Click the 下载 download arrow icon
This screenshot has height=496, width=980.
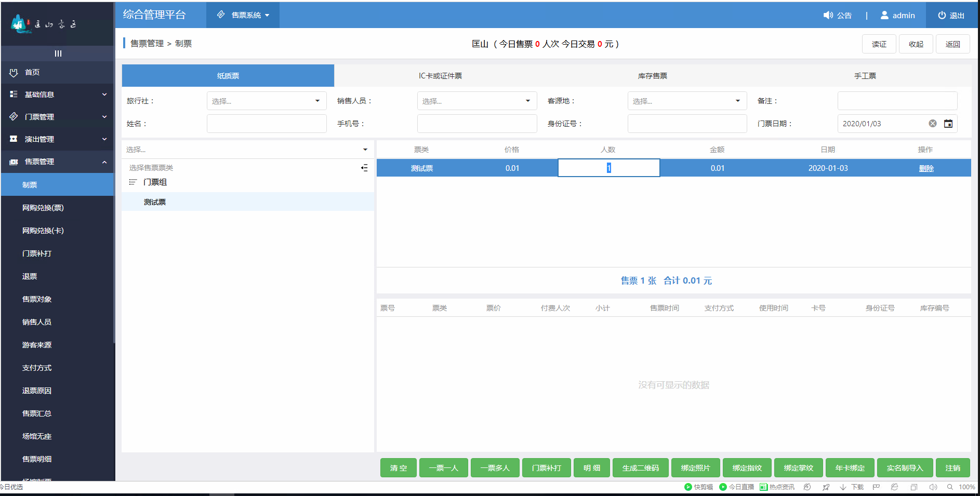click(x=843, y=487)
